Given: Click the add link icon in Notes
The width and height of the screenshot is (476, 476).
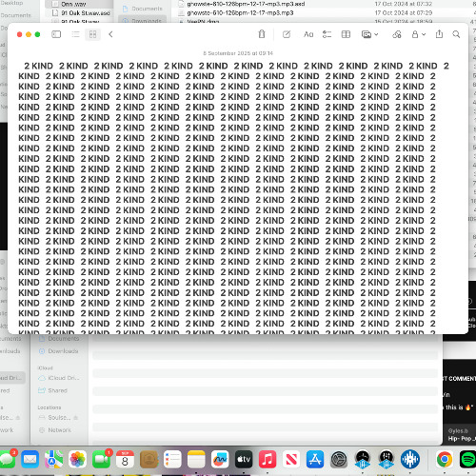Looking at the screenshot, I should 397,34.
